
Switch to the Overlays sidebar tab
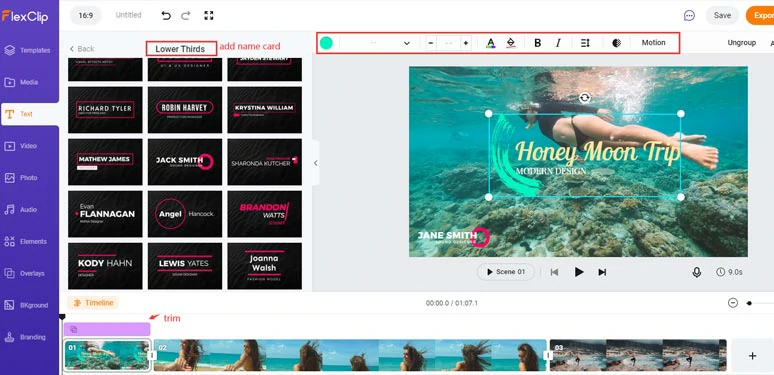click(x=30, y=273)
